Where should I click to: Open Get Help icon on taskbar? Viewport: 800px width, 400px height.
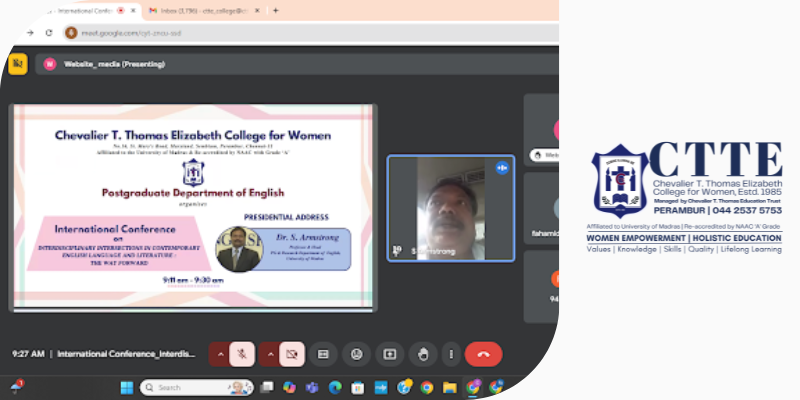tap(404, 388)
